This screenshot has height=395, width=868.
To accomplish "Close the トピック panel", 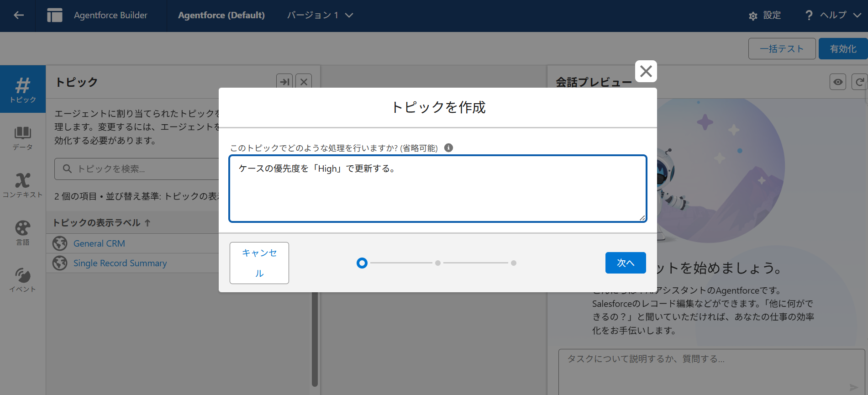I will [x=304, y=82].
